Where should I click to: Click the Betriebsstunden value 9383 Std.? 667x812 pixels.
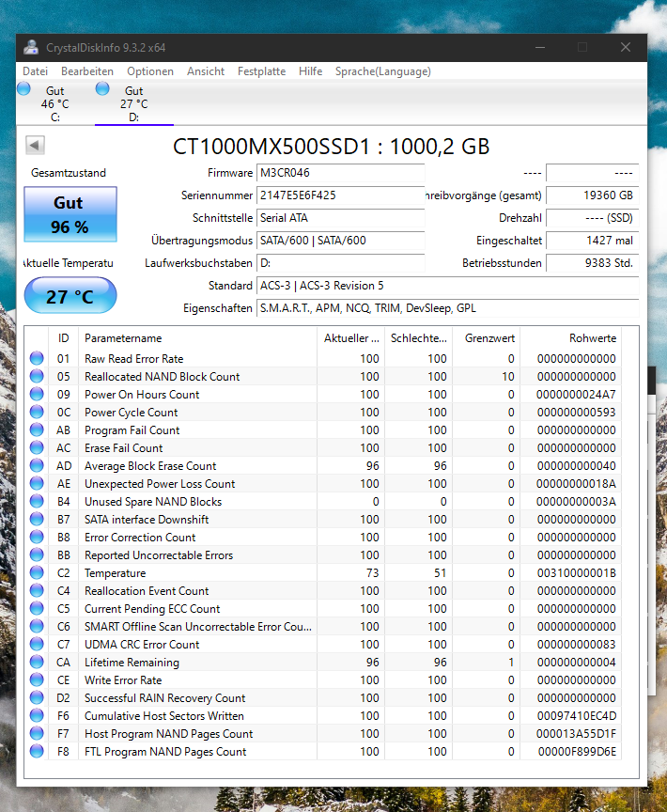click(x=593, y=263)
